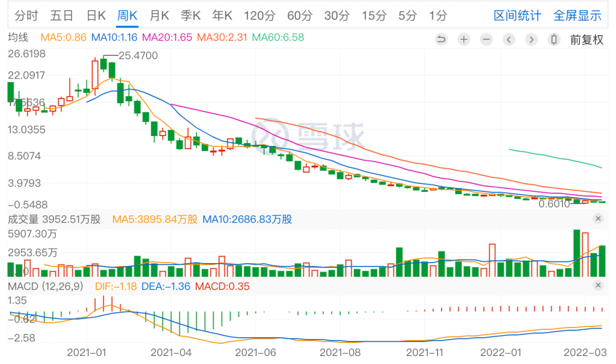Click the 26.6198 price axis label
The height and width of the screenshot is (364, 616).
click(27, 54)
